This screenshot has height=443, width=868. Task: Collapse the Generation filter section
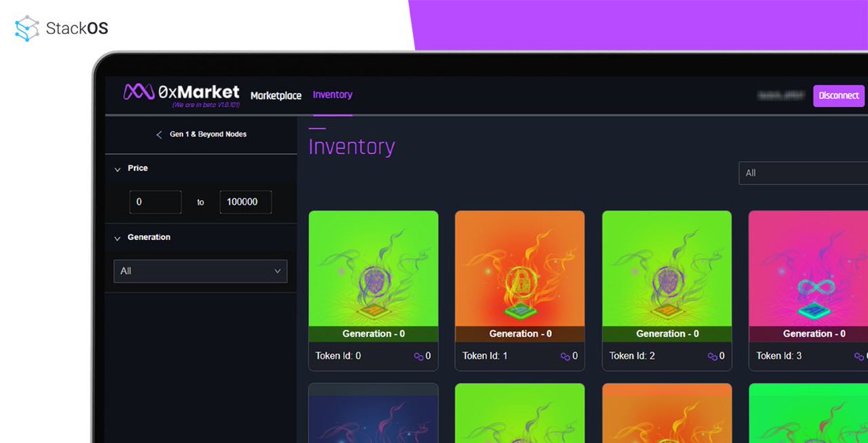pos(119,238)
